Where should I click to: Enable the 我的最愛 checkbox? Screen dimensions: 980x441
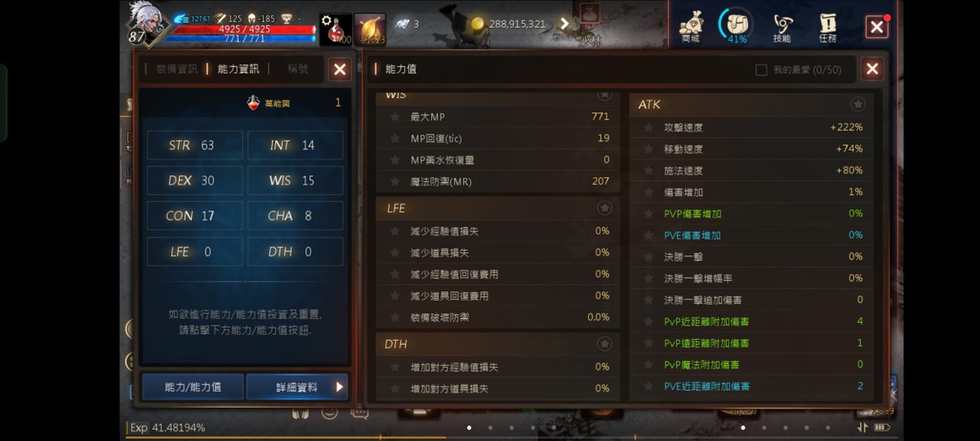[x=761, y=70]
